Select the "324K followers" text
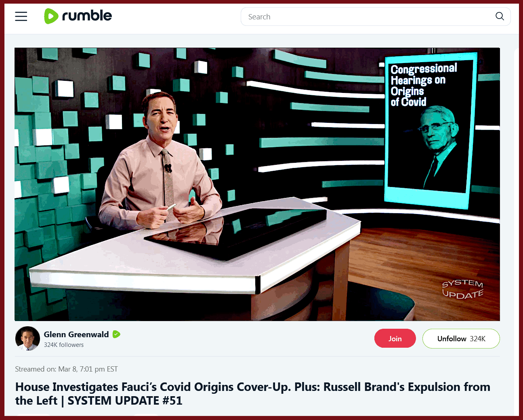The width and height of the screenshot is (523, 420). [64, 345]
